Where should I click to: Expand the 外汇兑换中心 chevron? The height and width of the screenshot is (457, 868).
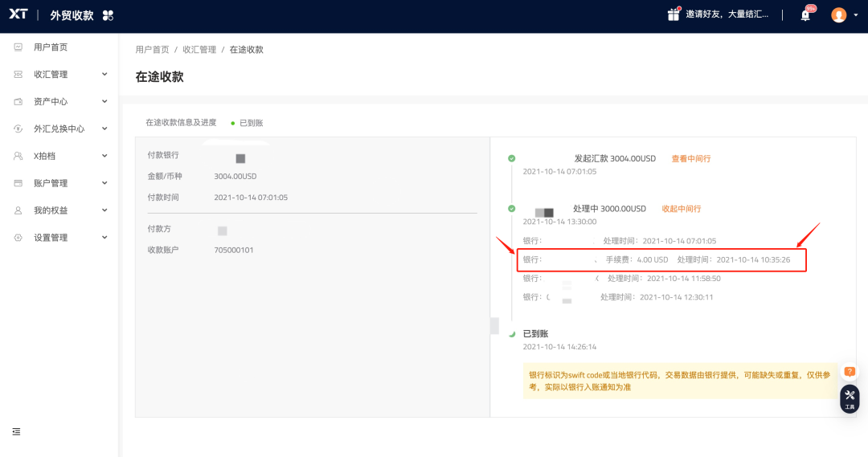point(104,129)
